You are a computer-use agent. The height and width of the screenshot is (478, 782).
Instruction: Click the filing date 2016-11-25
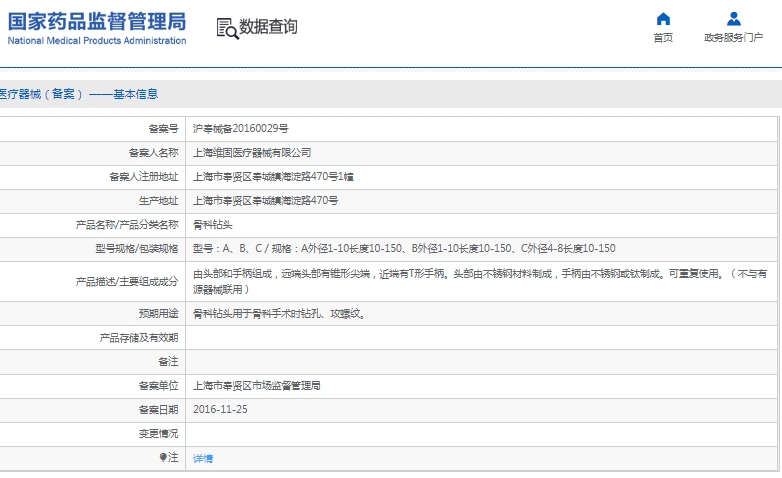click(x=220, y=410)
